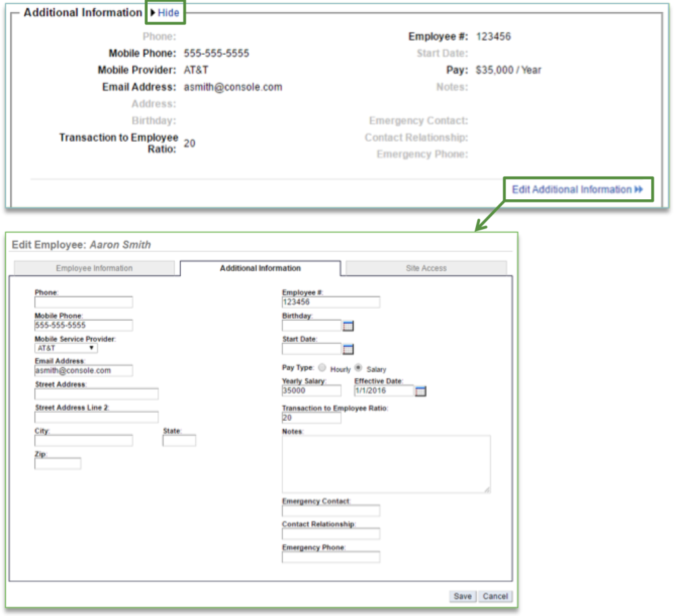This screenshot has width=675, height=616.
Task: Focus the Street Address input field
Action: (x=97, y=394)
